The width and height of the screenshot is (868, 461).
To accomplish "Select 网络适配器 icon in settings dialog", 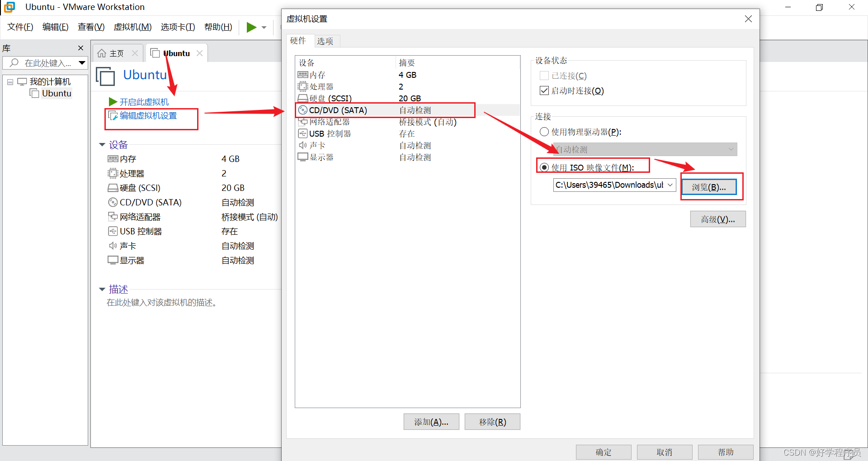I will coord(302,122).
